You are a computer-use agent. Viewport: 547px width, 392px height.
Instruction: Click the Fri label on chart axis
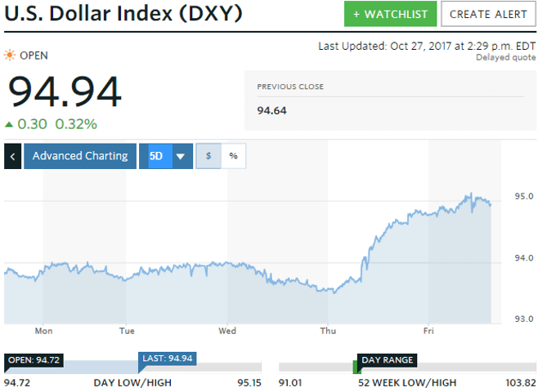pos(428,331)
